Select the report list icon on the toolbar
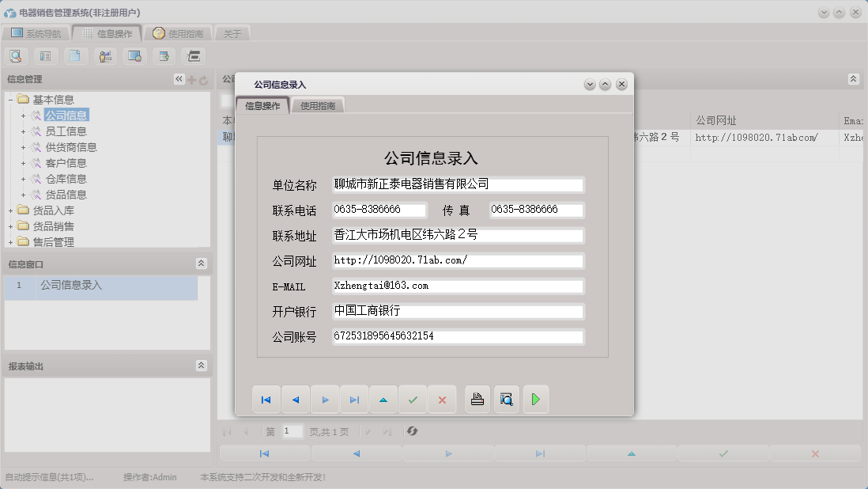This screenshot has width=868, height=489. [x=45, y=56]
